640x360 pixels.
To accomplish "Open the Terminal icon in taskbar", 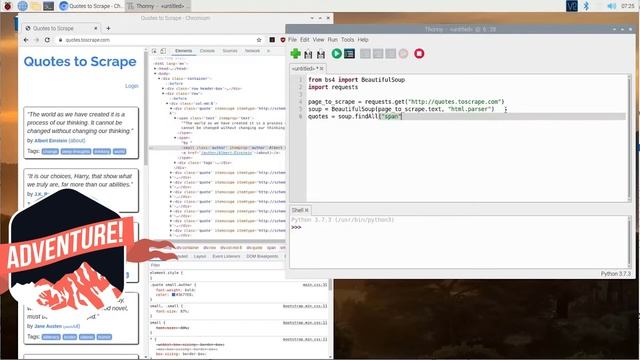I will [49, 6].
